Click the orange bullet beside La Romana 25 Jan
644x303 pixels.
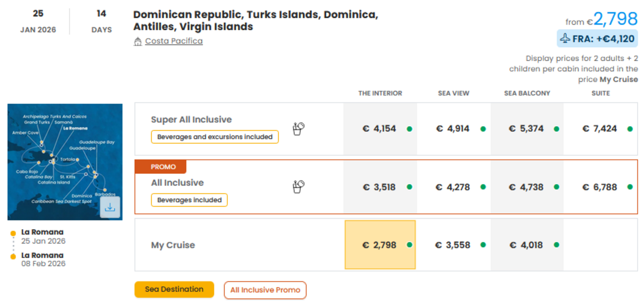click(x=14, y=232)
